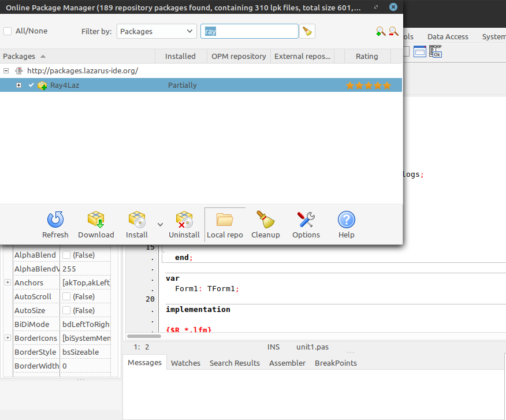Click unit1.pas in the status bar
The image size is (506, 420).
point(312,347)
